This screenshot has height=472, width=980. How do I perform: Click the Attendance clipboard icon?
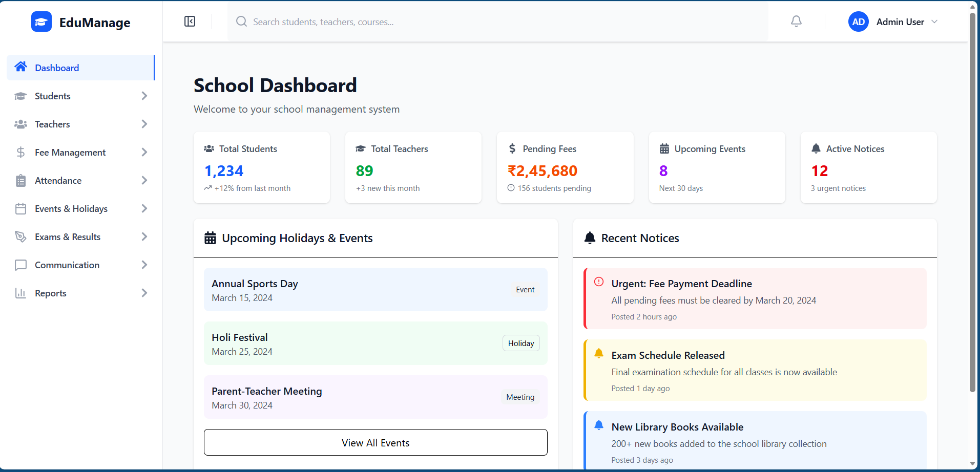point(20,180)
